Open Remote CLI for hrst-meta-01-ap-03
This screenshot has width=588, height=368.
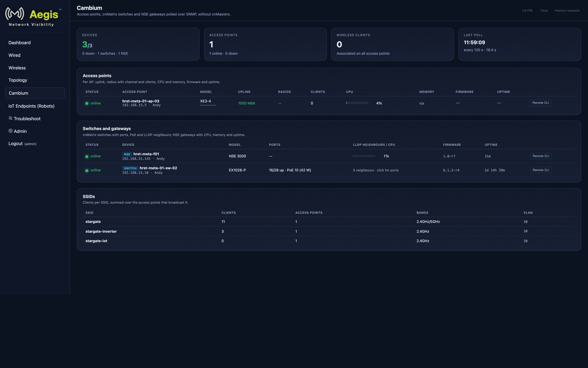pos(540,103)
